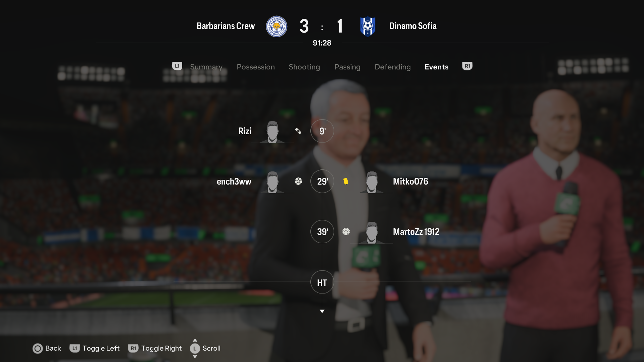Click MartoZz 1912's goal ball icon
The image size is (644, 362).
pyautogui.click(x=346, y=232)
